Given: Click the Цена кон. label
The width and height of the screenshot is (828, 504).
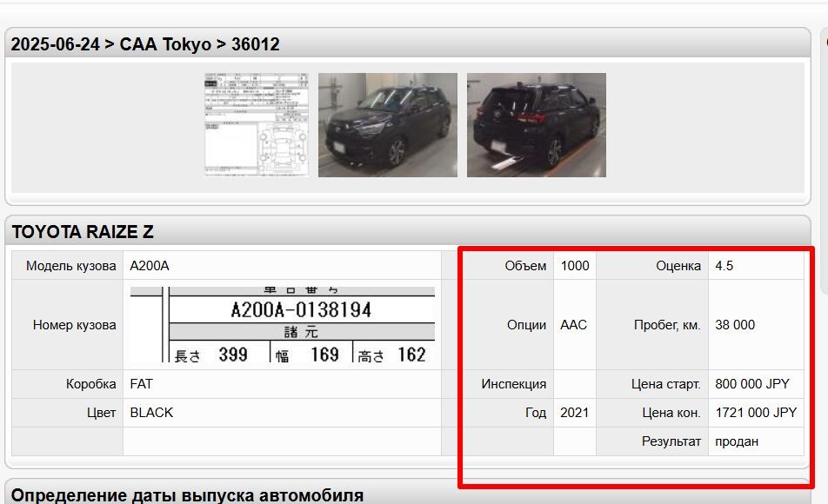Looking at the screenshot, I should 671,413.
